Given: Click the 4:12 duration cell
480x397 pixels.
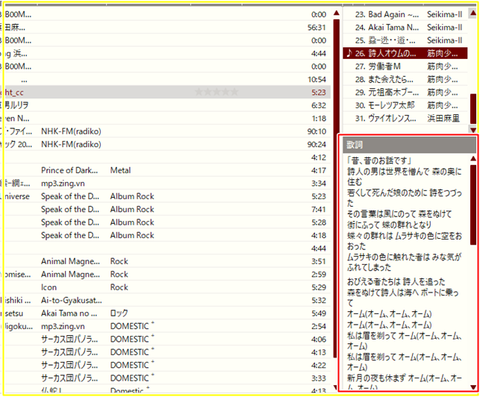Looking at the screenshot, I should pyautogui.click(x=319, y=157).
